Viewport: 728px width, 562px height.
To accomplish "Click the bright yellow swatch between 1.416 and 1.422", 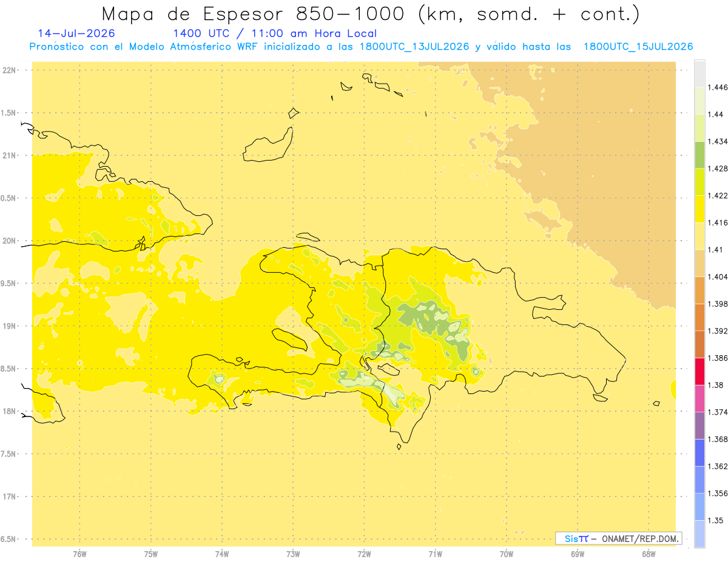I will pos(699,209).
